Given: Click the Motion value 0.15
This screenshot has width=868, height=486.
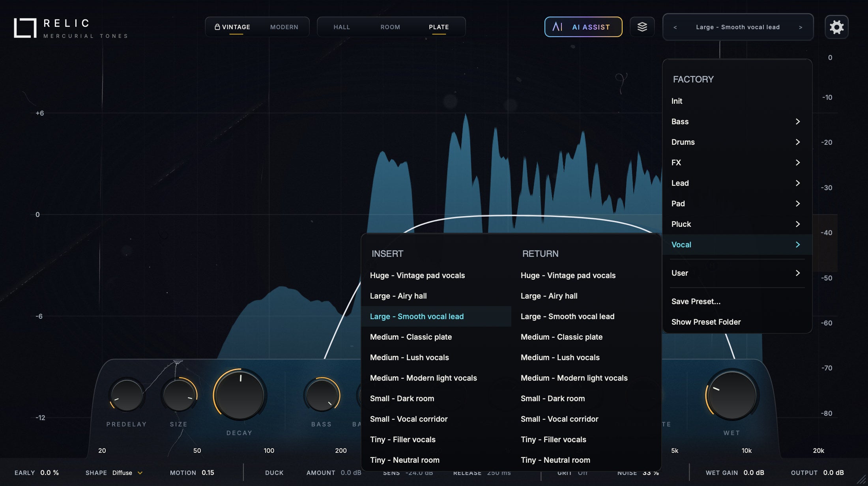Looking at the screenshot, I should [x=208, y=473].
